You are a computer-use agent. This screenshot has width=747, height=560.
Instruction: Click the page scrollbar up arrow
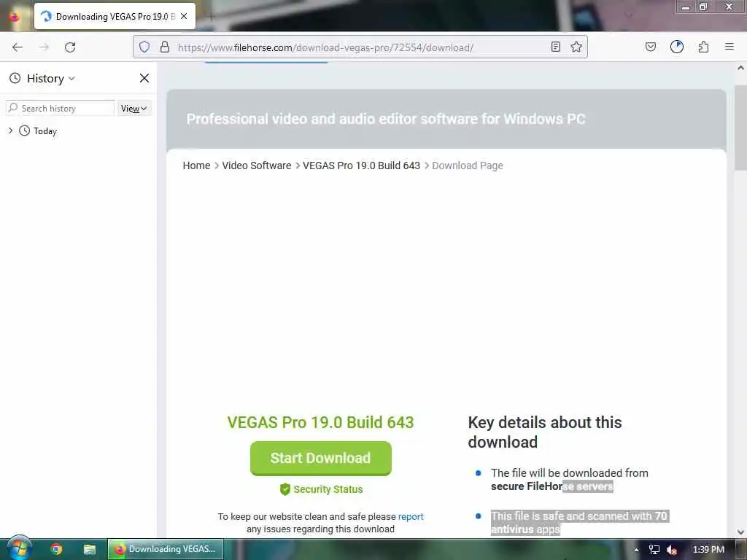(741, 68)
